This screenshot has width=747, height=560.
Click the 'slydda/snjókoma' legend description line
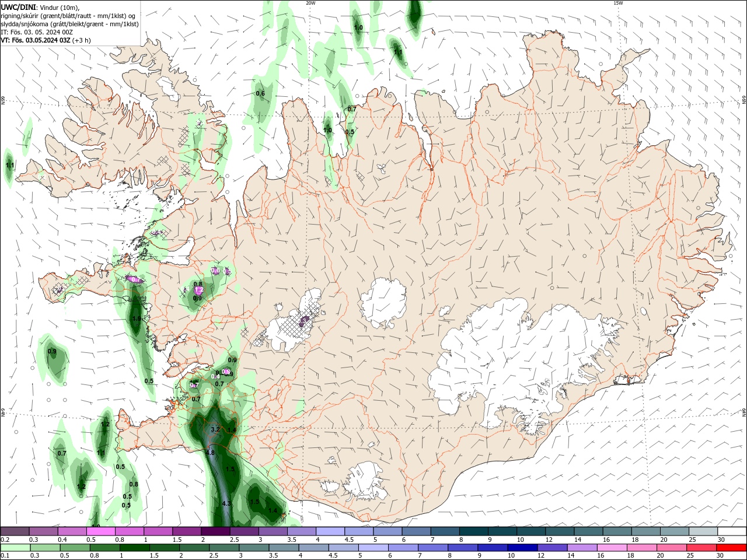(70, 24)
